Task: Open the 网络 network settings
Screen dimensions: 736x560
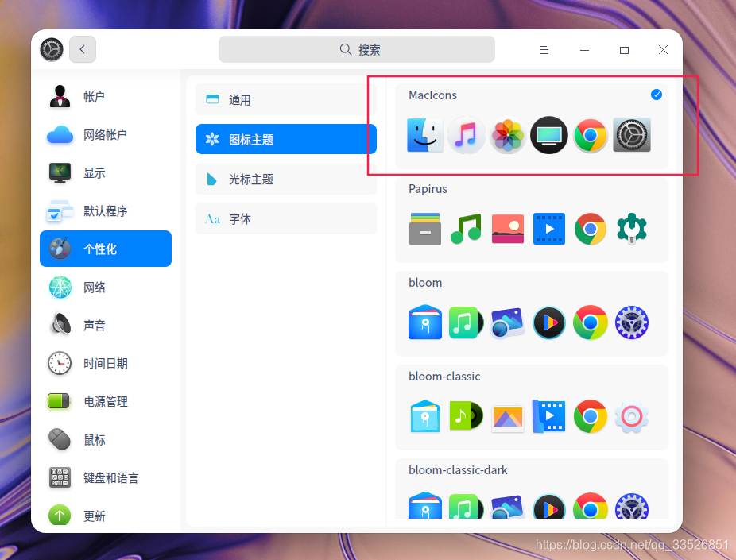Action: point(105,287)
